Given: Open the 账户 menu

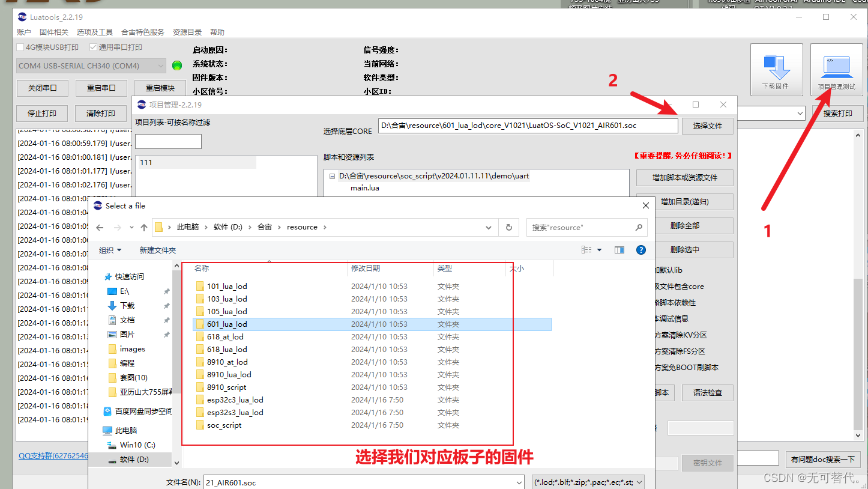Looking at the screenshot, I should click(24, 32).
